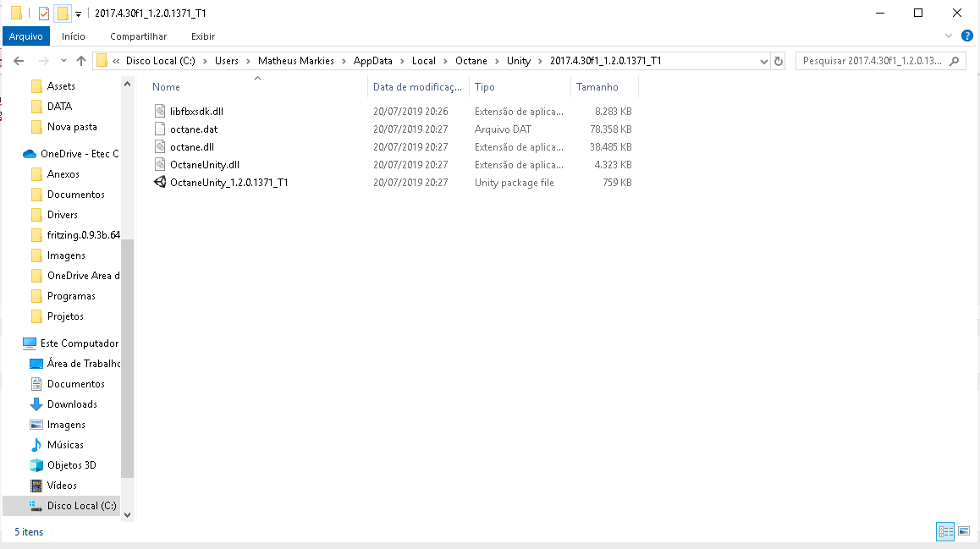Navigate to Local in breadcrumb path
Image resolution: width=980 pixels, height=549 pixels.
pos(423,61)
